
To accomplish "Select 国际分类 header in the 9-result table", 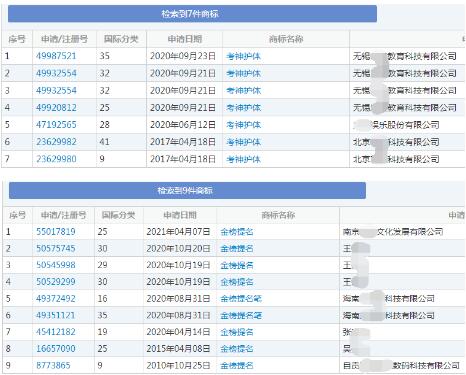I will (118, 215).
